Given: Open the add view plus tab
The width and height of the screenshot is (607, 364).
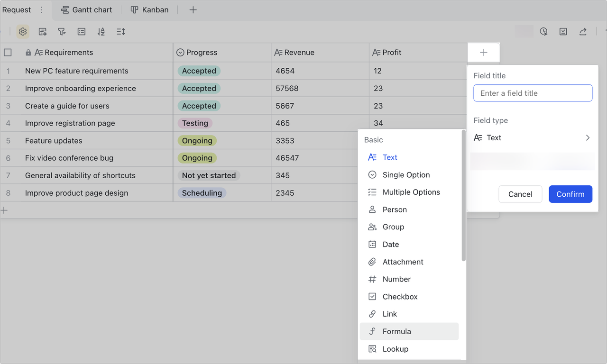Looking at the screenshot, I should point(193,9).
